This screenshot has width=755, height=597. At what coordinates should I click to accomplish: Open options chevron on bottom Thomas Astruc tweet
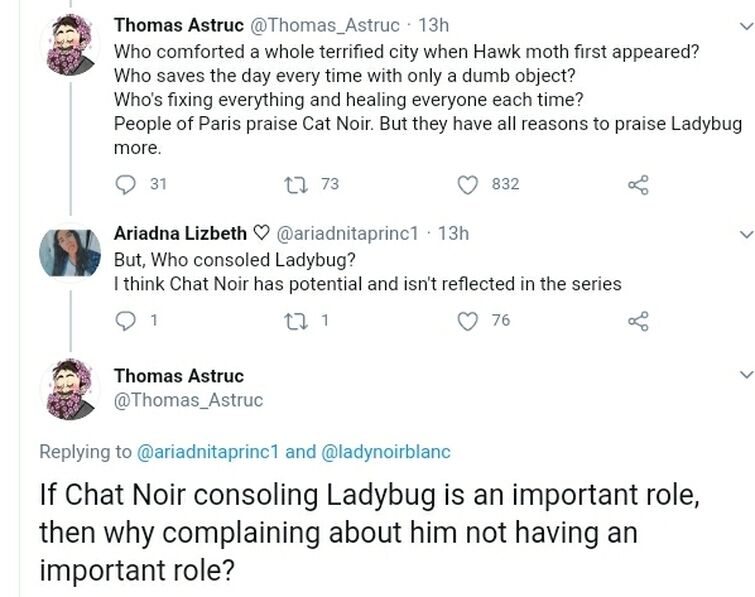(744, 376)
